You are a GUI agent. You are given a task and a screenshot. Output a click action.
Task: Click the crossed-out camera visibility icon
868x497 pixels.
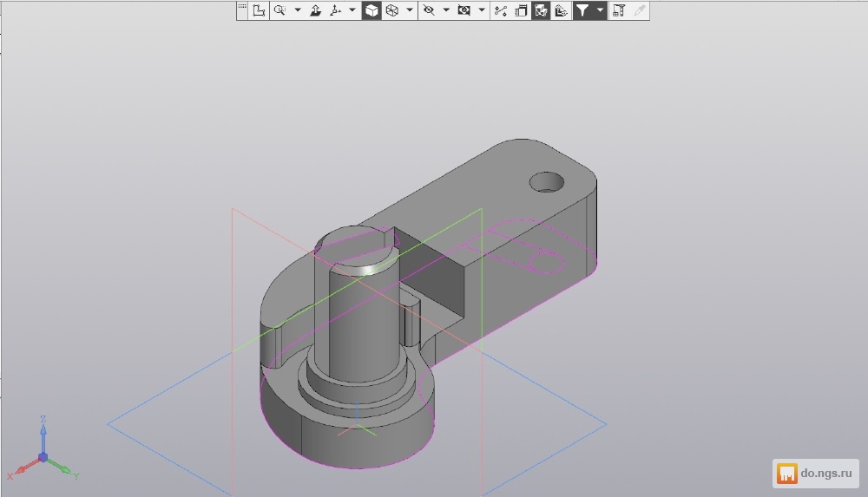point(464,10)
